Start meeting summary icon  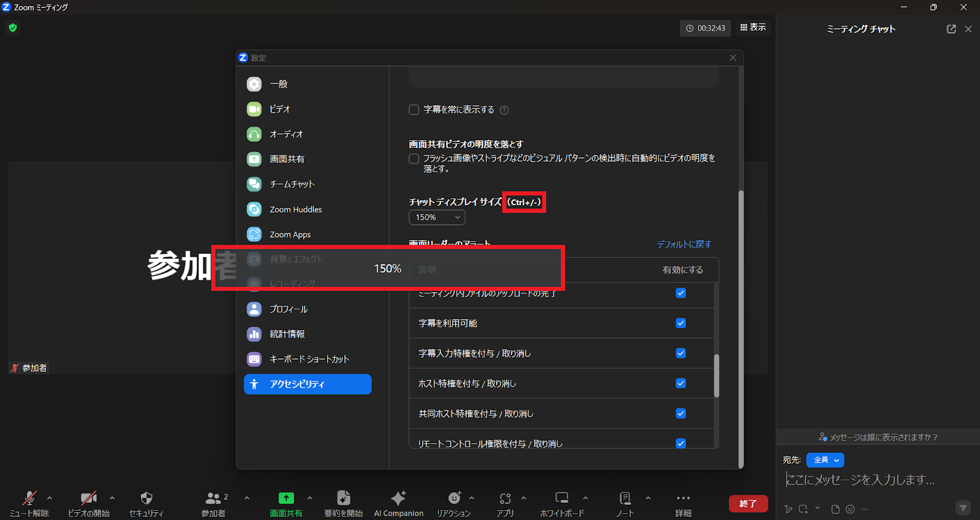[344, 498]
